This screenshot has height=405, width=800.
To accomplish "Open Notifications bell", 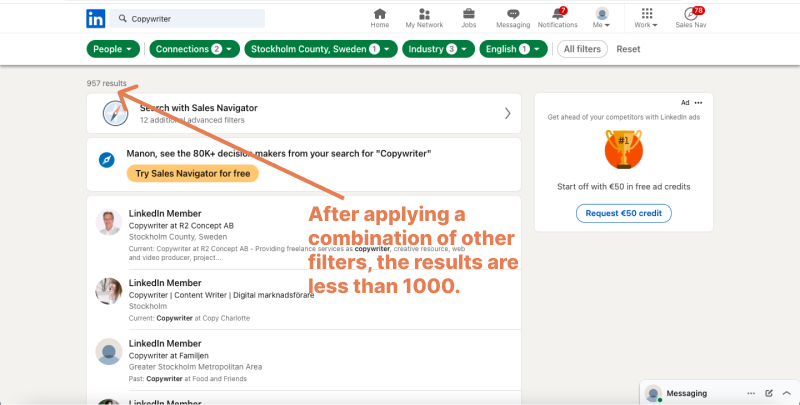I will point(558,18).
